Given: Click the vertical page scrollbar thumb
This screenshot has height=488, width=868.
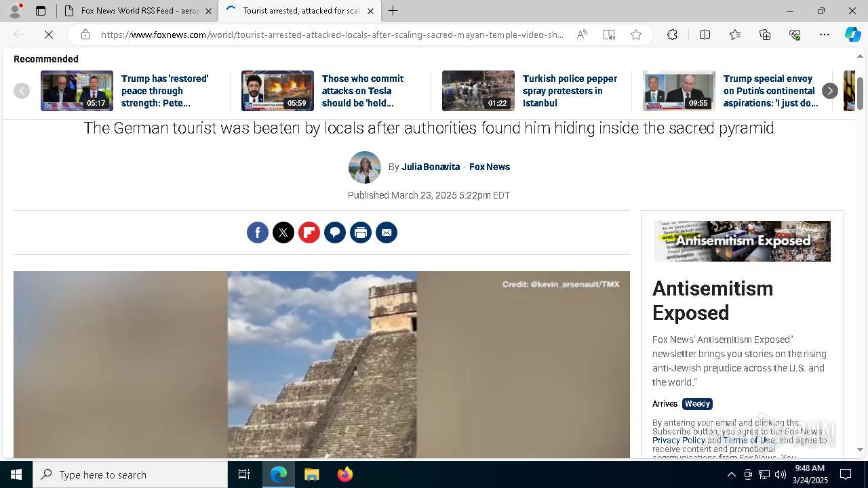Looking at the screenshot, I should 860,93.
